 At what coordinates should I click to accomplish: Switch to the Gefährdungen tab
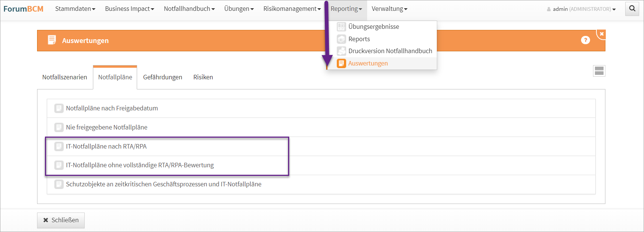pyautogui.click(x=163, y=77)
